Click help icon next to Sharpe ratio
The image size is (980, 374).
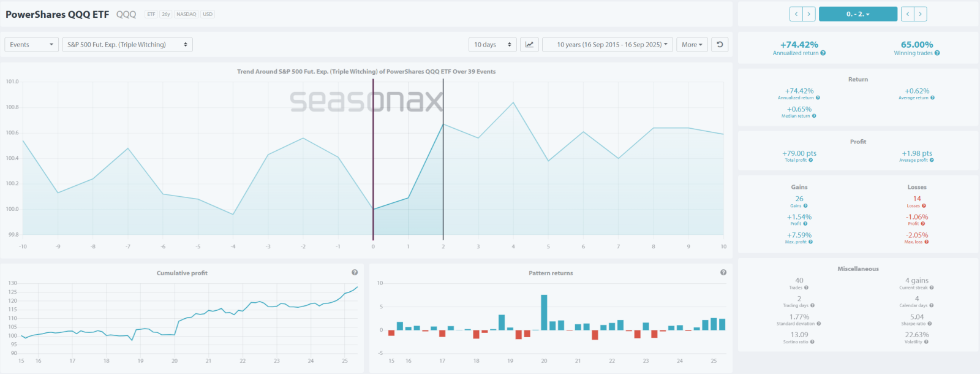930,324
